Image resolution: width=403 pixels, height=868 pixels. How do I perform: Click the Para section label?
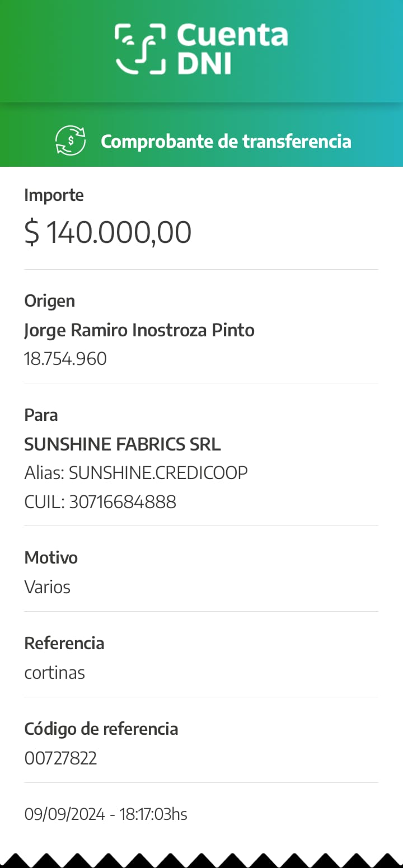tap(41, 415)
